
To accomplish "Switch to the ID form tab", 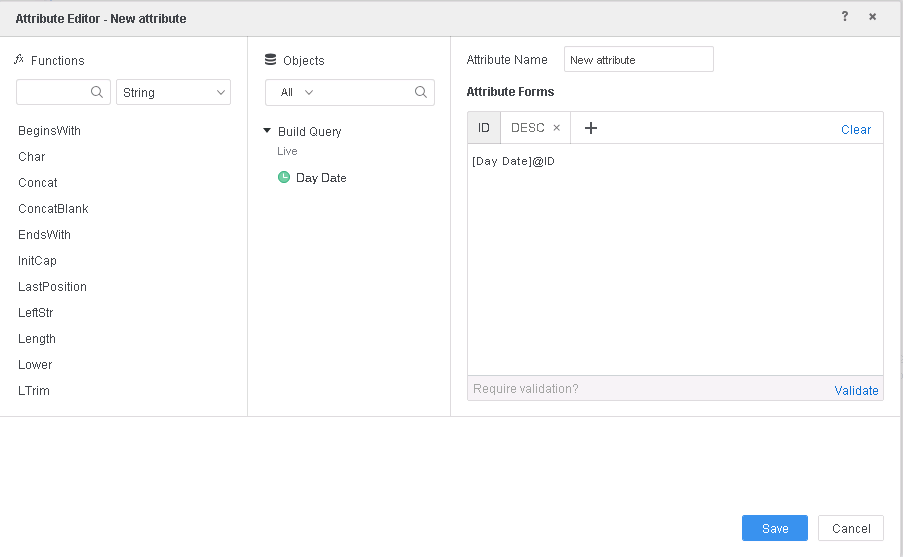I will tap(484, 128).
